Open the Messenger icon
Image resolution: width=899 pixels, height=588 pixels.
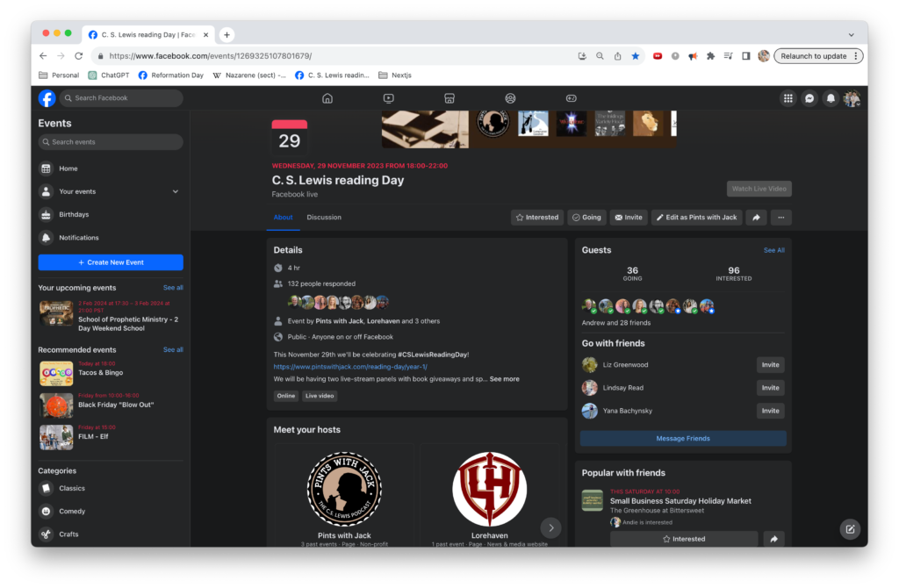coord(809,98)
